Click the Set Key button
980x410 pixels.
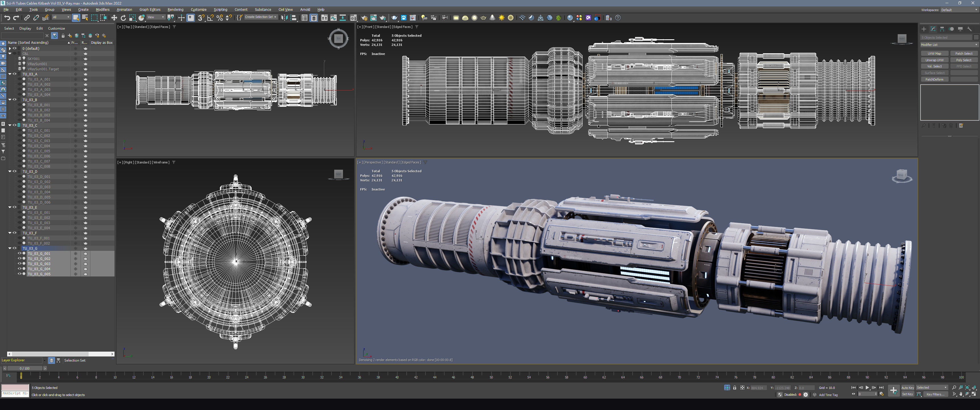pos(907,394)
